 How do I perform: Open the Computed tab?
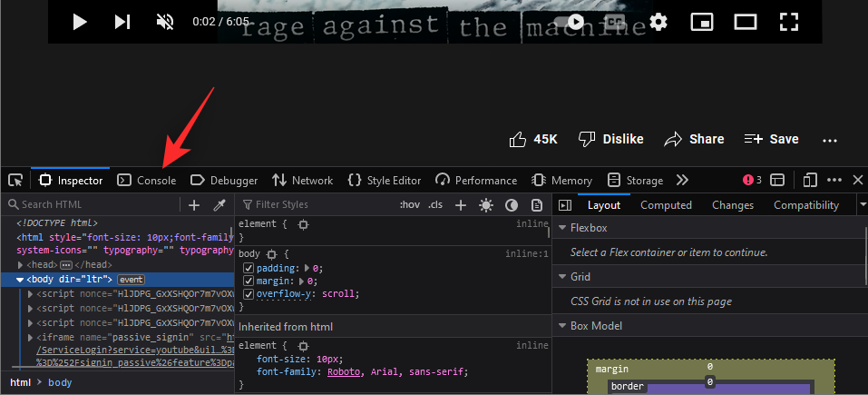pos(666,205)
